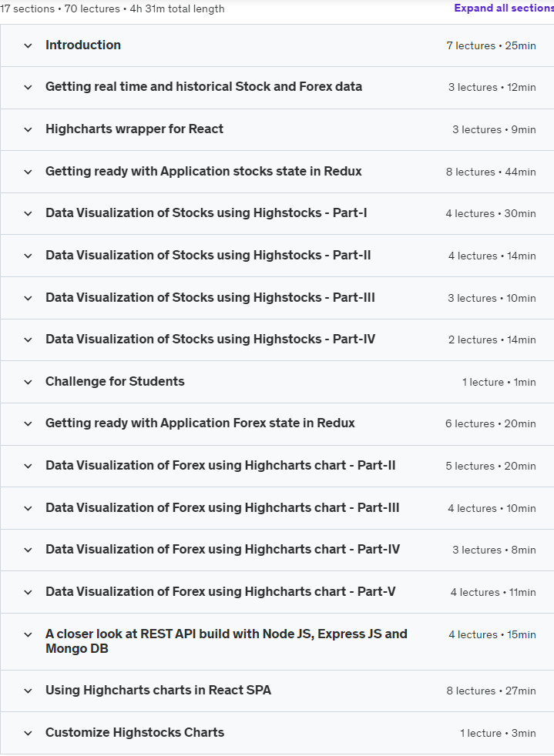This screenshot has height=756, width=554.
Task: Click the 4 lectures • 30min label
Action: (491, 213)
